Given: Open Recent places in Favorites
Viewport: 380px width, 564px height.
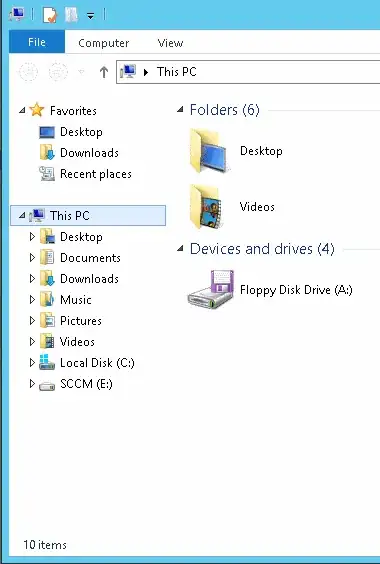Looking at the screenshot, I should point(96,174).
